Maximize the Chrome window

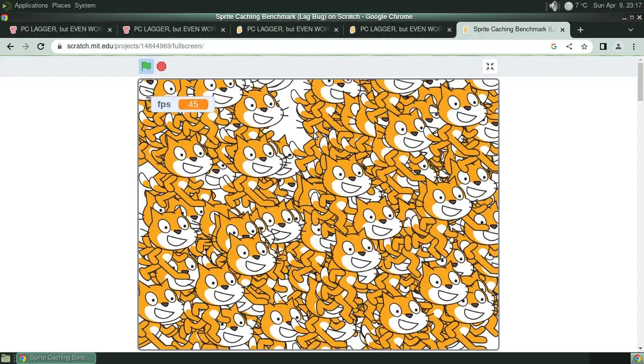click(x=632, y=18)
